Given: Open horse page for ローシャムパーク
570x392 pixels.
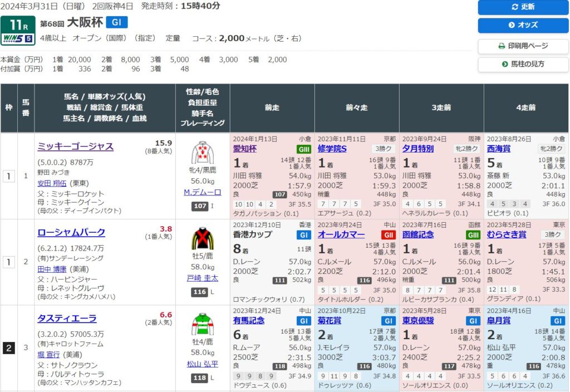Looking at the screenshot, I should tap(71, 232).
